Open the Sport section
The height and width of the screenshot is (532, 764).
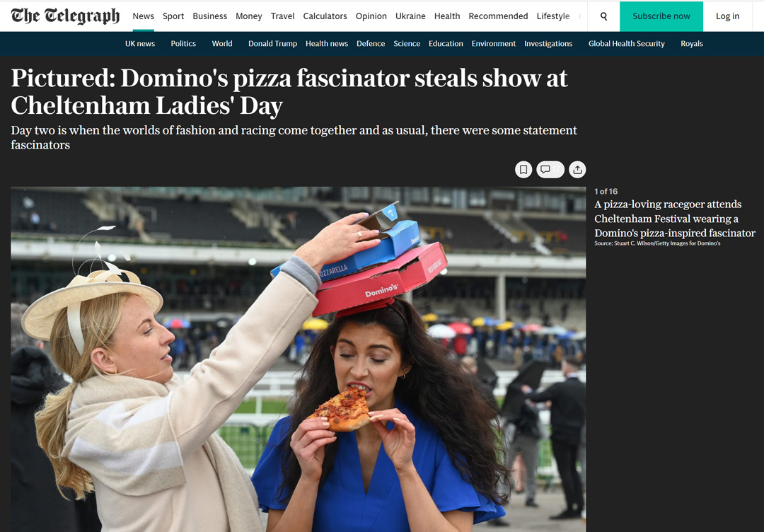point(173,16)
